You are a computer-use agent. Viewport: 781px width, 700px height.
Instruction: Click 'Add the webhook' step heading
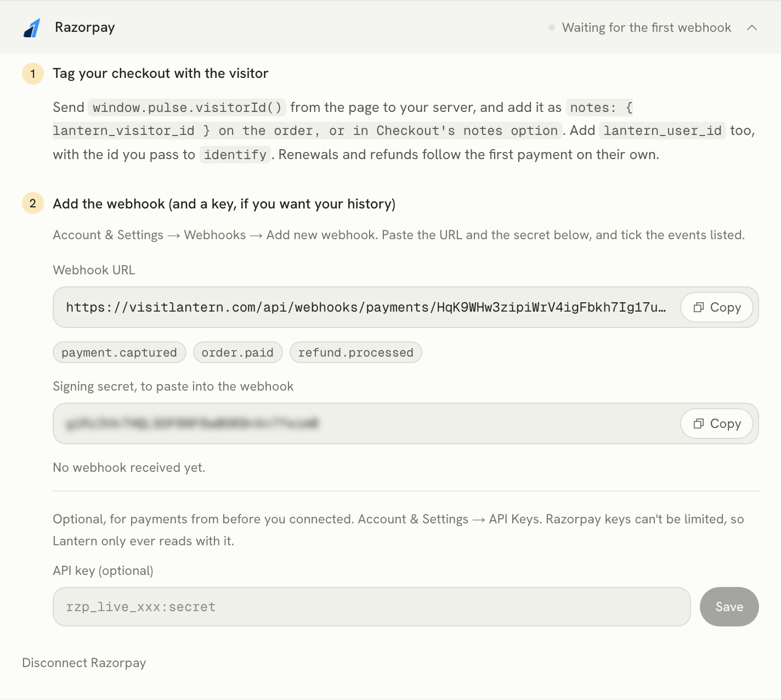(x=224, y=204)
